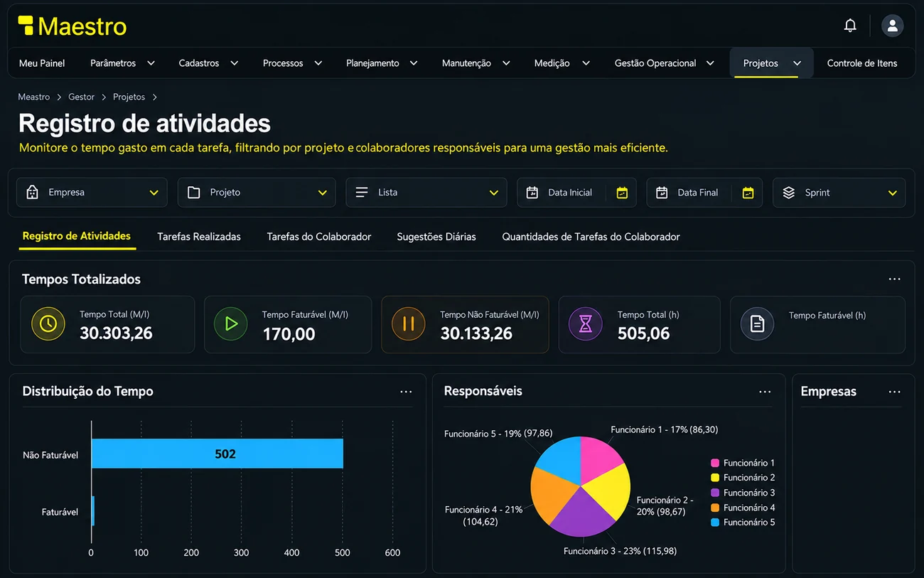Open the Data Inicial calendar picker icon
This screenshot has width=924, height=578.
click(x=622, y=193)
